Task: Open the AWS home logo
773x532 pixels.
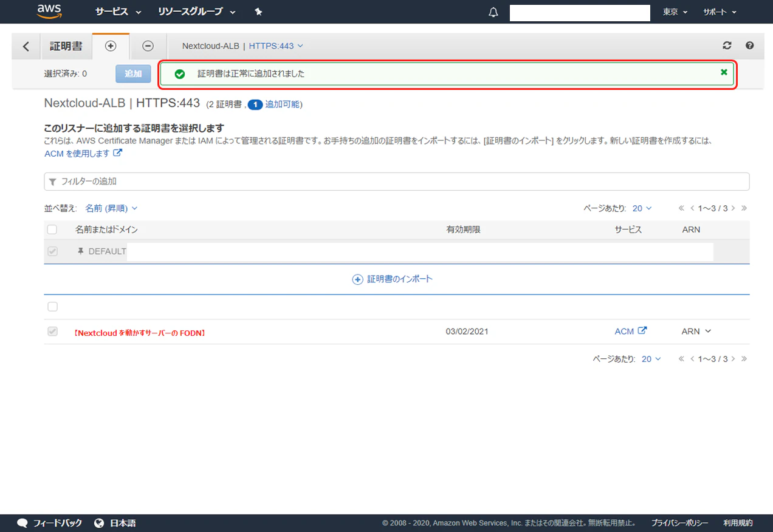Action: tap(49, 11)
